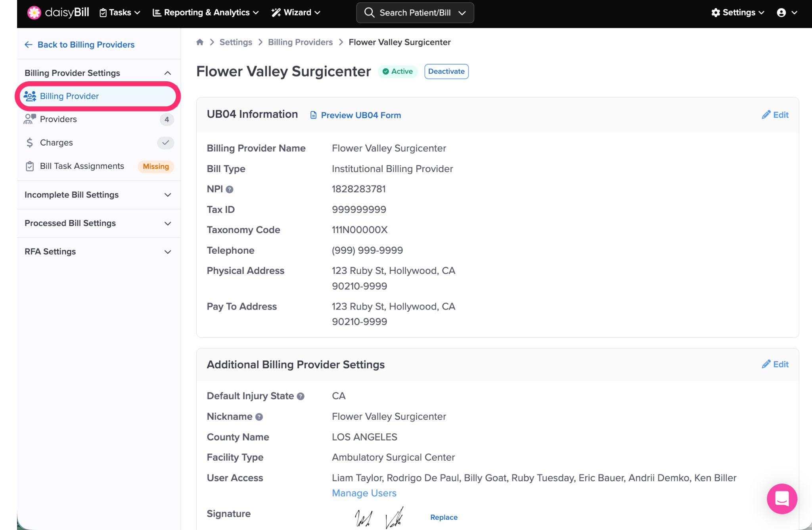Open Reporting & Analytics menu

(206, 13)
